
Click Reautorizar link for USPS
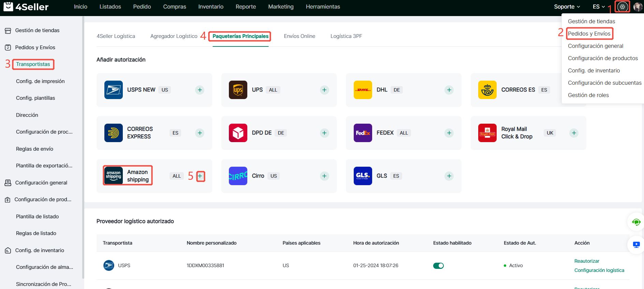pyautogui.click(x=587, y=261)
